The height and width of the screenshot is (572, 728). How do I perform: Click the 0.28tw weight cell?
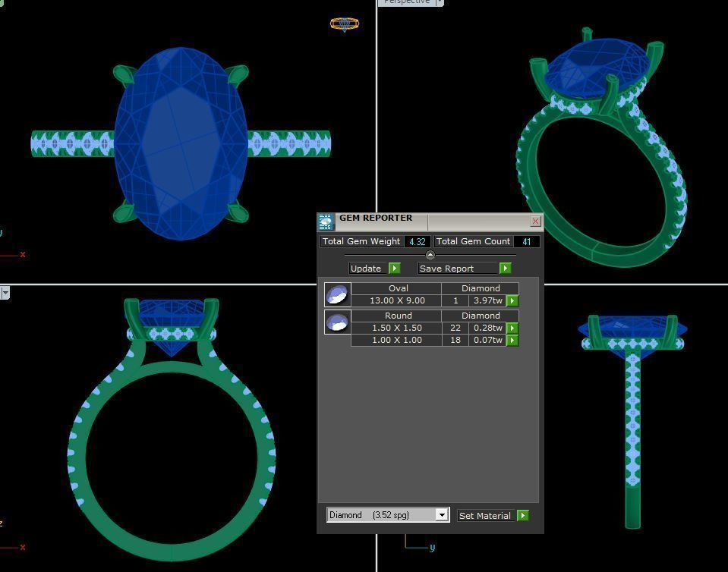point(487,328)
